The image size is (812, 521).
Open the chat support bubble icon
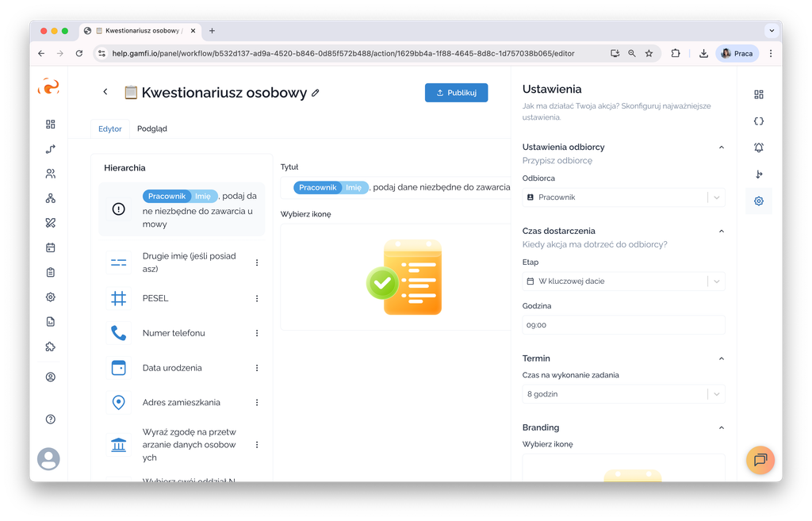coord(760,460)
